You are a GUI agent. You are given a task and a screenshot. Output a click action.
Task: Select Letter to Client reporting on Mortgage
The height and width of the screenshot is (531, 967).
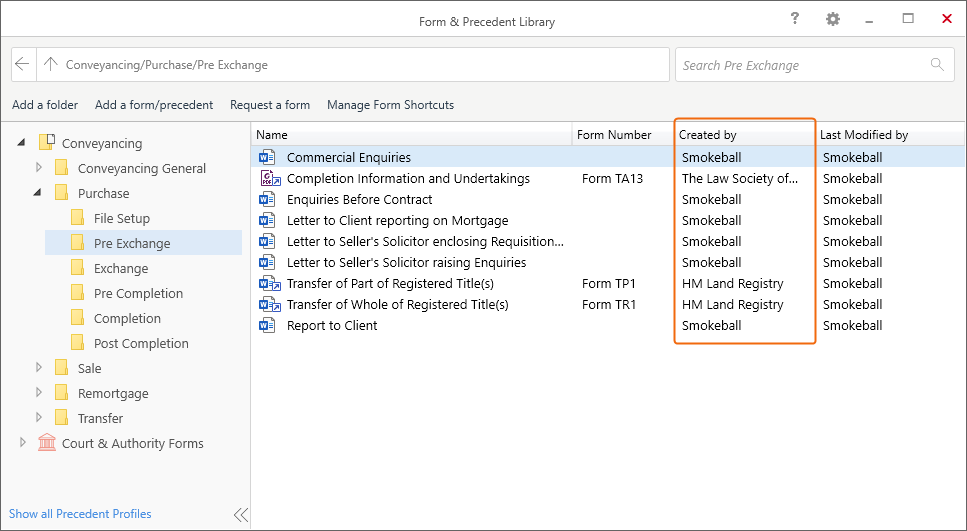pyautogui.click(x=398, y=220)
